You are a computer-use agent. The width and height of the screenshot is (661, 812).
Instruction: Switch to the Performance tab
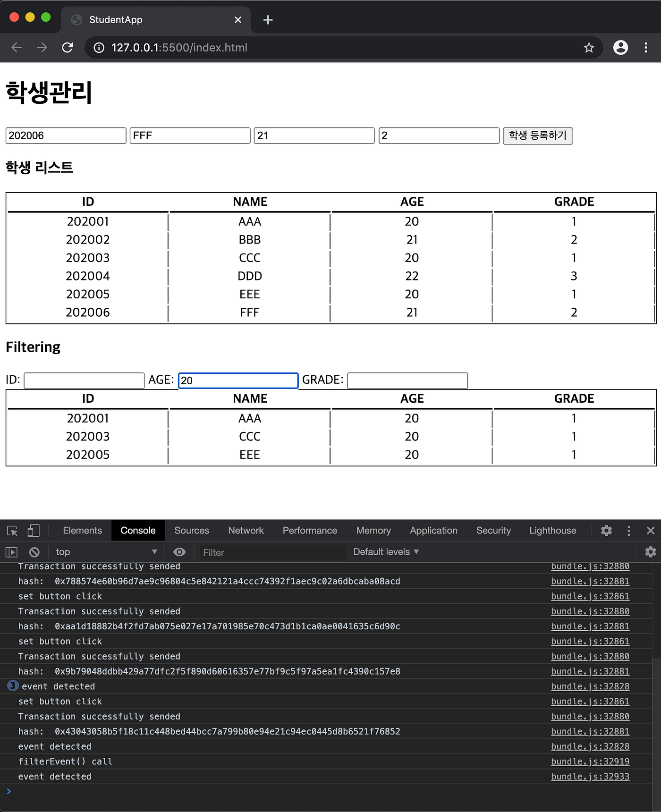click(310, 531)
